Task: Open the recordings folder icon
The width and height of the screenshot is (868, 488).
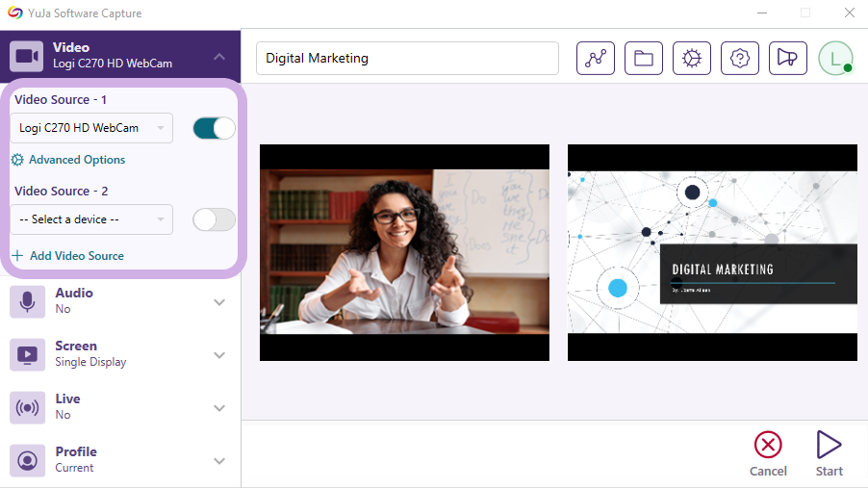Action: [x=643, y=58]
